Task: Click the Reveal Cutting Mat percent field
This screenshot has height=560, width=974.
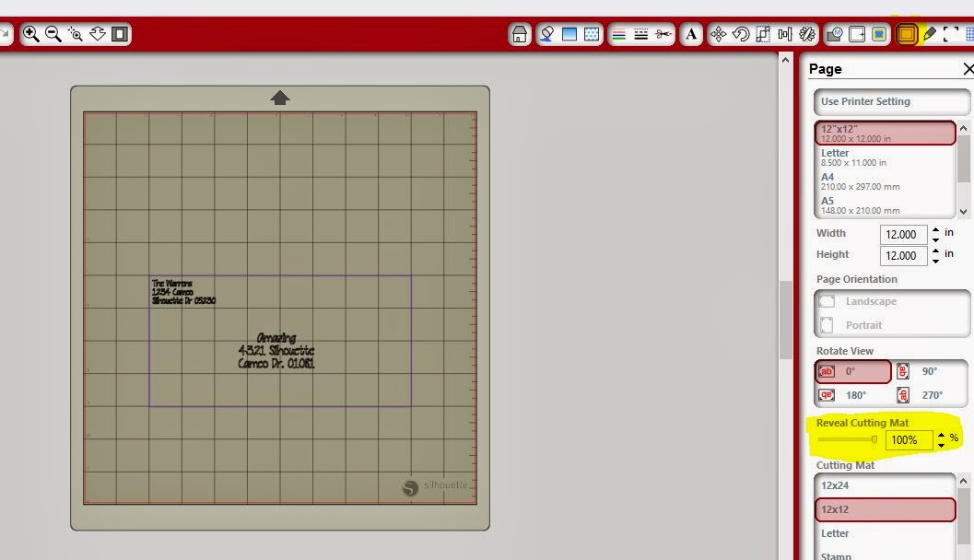Action: (x=909, y=439)
